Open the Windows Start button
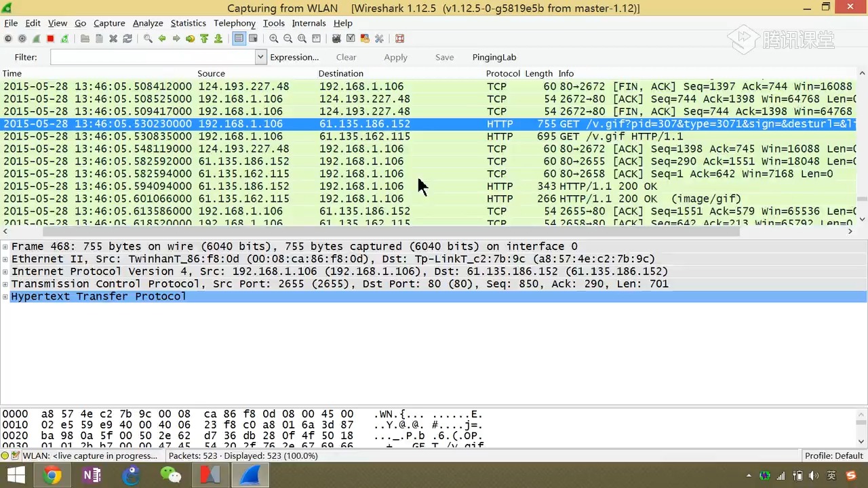The image size is (868, 488). [x=16, y=476]
